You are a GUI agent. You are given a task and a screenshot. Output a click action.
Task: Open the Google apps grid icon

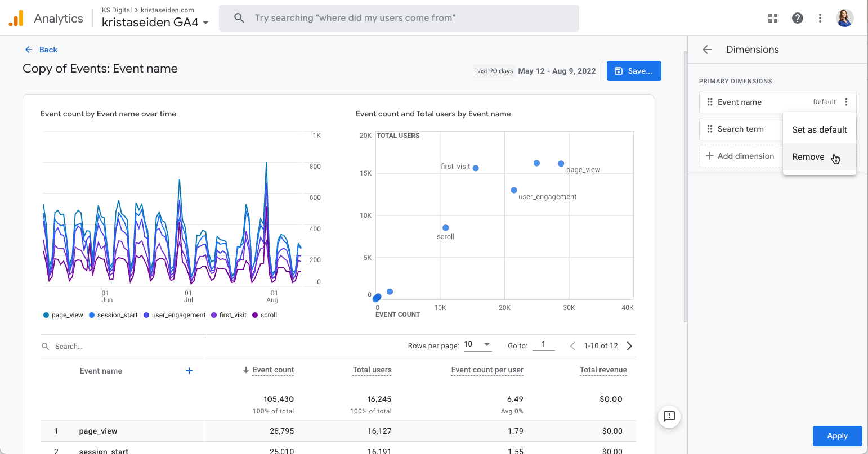coord(773,18)
